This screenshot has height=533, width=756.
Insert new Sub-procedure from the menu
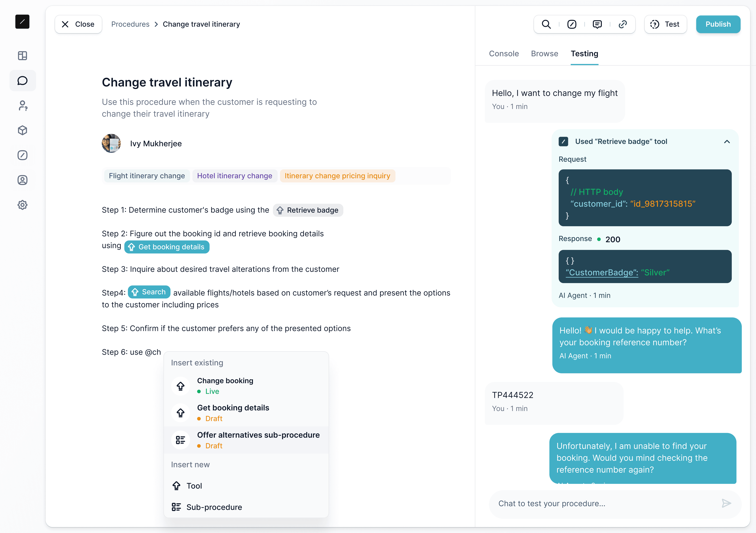point(214,507)
